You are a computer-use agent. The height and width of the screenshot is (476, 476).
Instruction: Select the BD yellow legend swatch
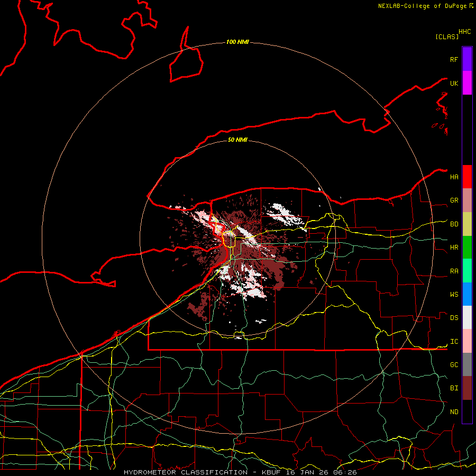tap(467, 224)
